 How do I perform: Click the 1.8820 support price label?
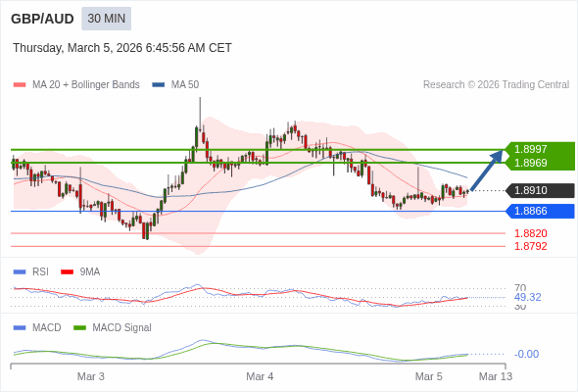coord(531,233)
